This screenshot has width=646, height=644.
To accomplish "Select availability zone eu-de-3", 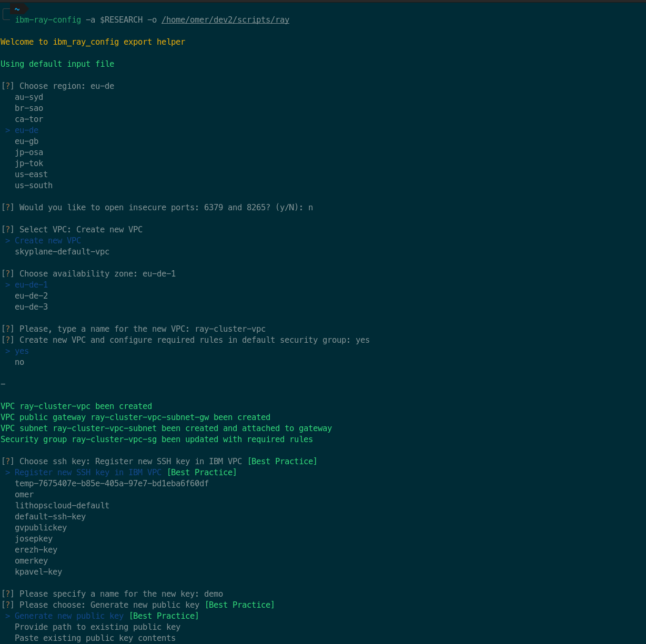I will point(31,307).
